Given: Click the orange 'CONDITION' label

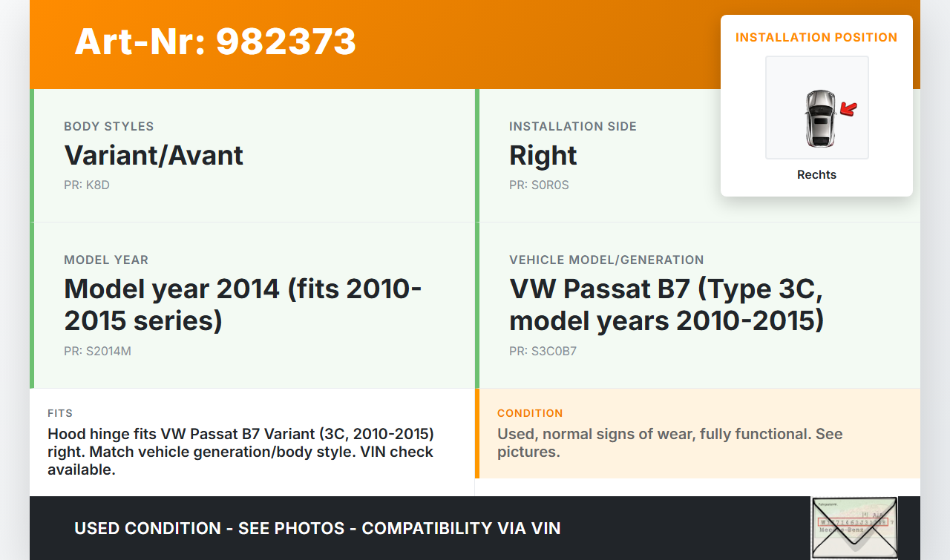Looking at the screenshot, I should (530, 413).
